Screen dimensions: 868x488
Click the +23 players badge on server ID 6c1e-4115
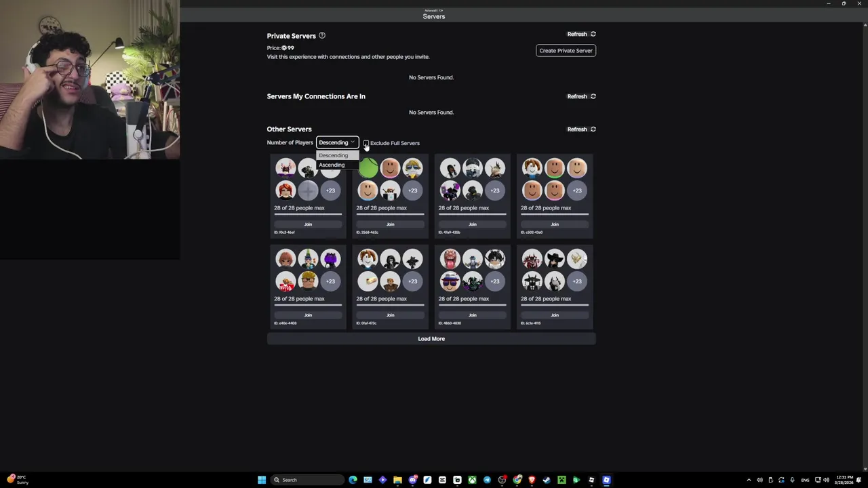(577, 281)
